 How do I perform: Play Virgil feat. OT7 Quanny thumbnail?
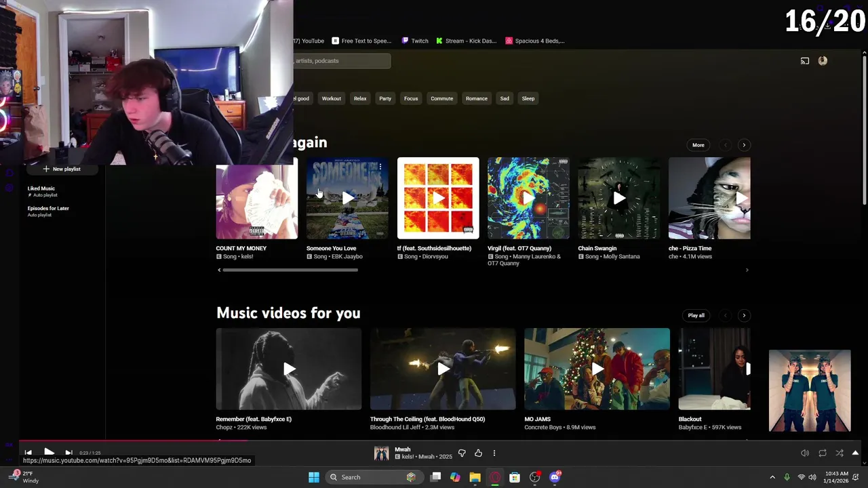pyautogui.click(x=528, y=198)
